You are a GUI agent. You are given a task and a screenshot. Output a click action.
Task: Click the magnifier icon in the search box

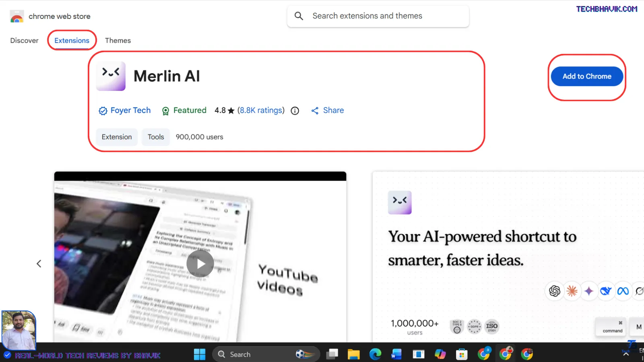pos(299,16)
